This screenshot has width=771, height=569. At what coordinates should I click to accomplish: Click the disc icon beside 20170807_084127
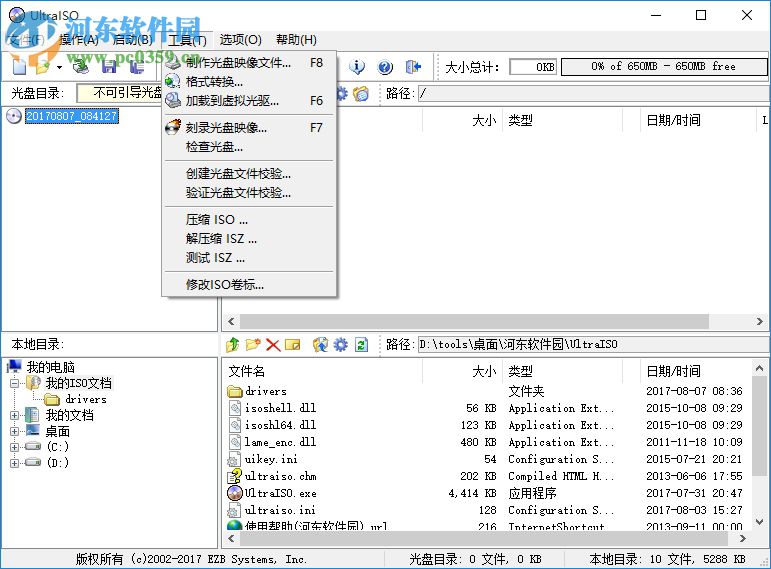click(x=14, y=116)
